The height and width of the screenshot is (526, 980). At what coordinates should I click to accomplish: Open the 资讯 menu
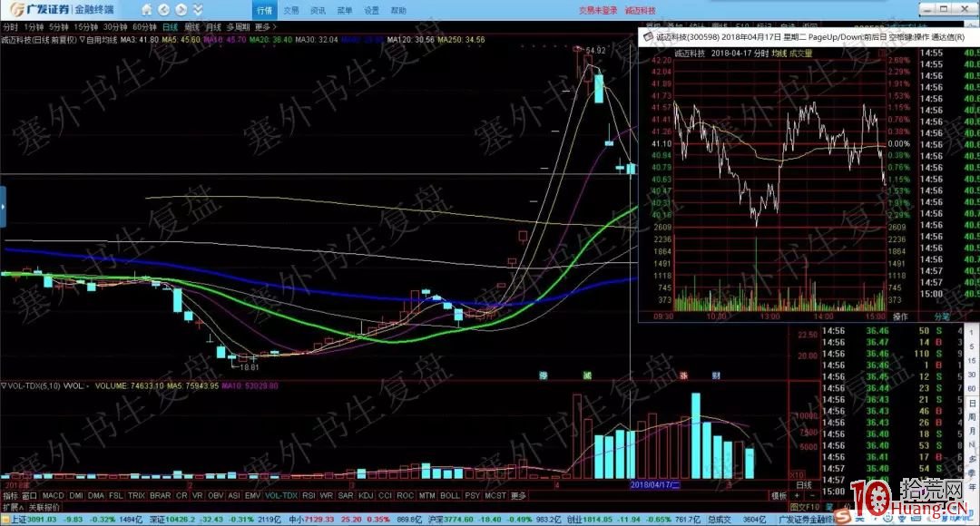(x=318, y=11)
